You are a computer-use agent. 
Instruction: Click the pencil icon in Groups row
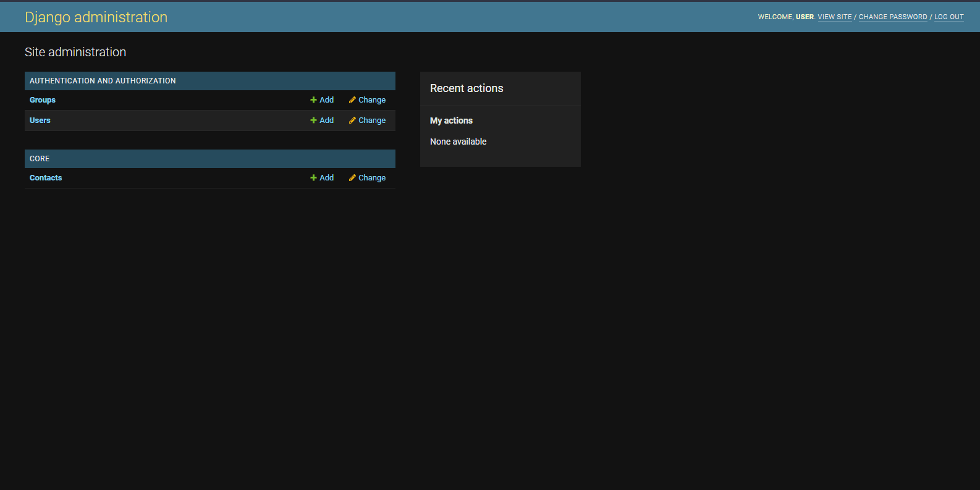click(352, 100)
